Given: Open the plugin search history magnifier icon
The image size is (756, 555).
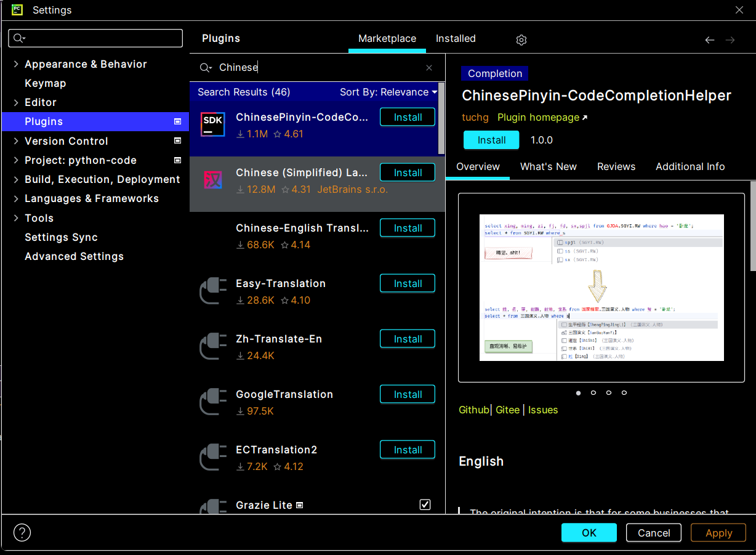Looking at the screenshot, I should (206, 68).
